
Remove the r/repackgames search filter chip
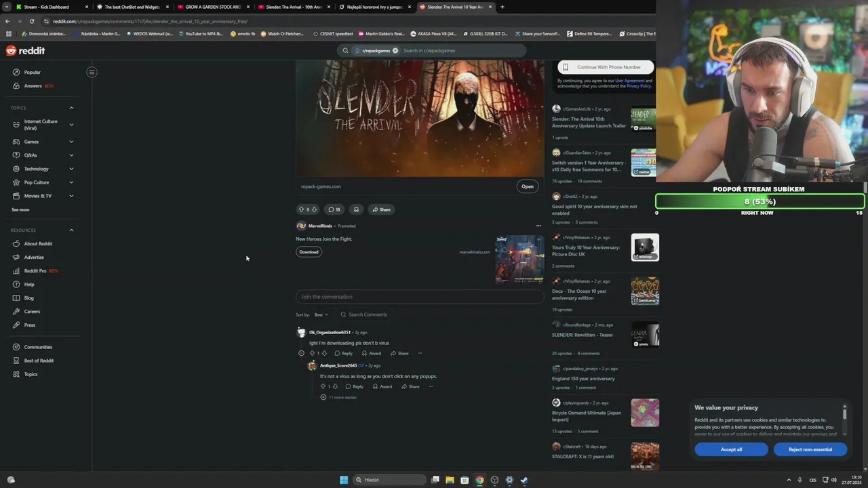pyautogui.click(x=395, y=50)
